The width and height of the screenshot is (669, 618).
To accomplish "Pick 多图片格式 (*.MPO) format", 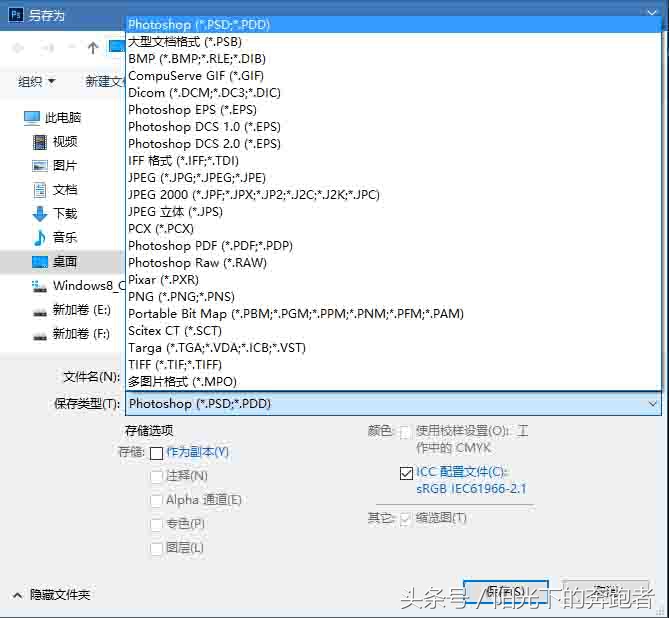I will pos(393,382).
